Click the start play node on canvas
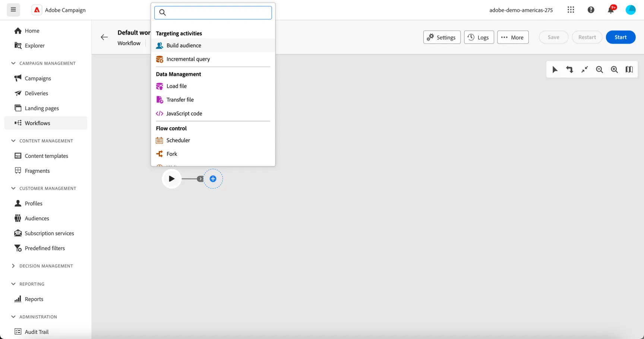The image size is (644, 339). pyautogui.click(x=171, y=179)
